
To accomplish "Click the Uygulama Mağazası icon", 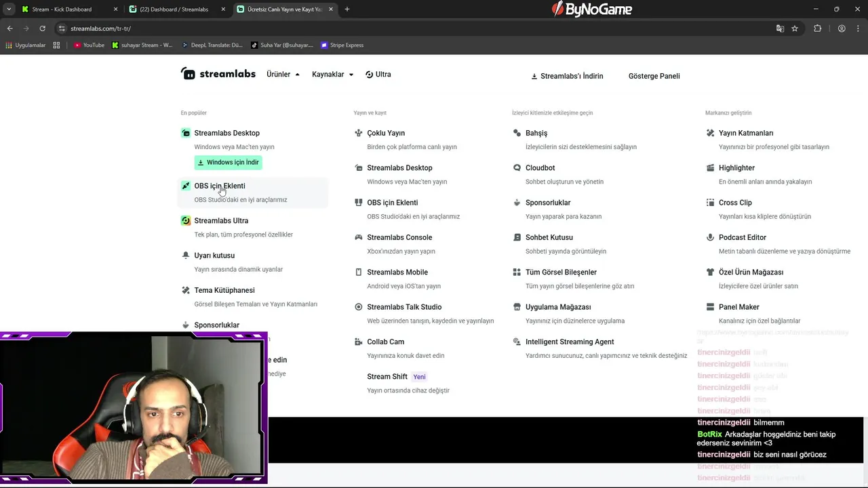I will (x=517, y=307).
